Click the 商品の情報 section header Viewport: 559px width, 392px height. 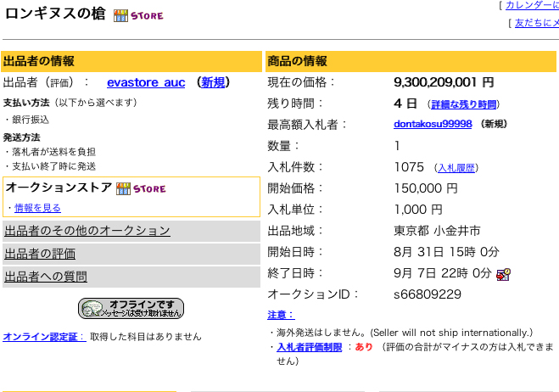411,61
